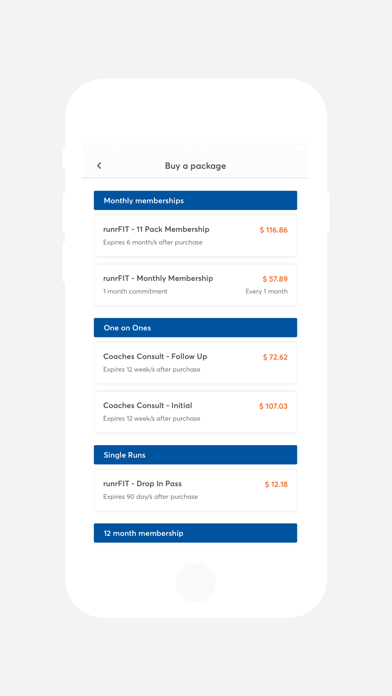Click Expires 6 month/s after purchase text
The width and height of the screenshot is (392, 696).
(x=153, y=242)
